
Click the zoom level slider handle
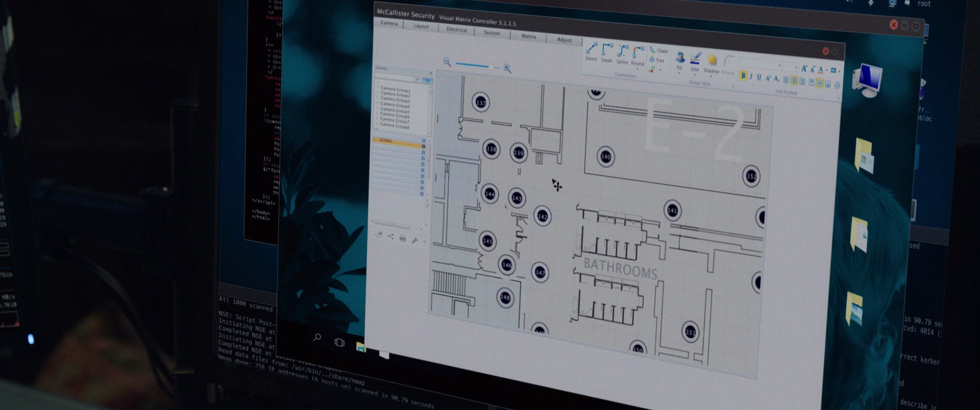coord(491,67)
